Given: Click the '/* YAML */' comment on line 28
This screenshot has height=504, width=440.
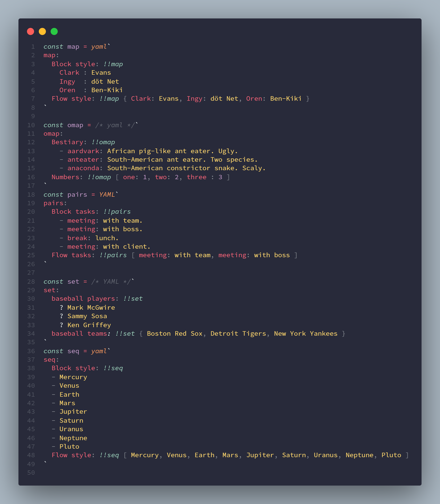Looking at the screenshot, I should coord(111,282).
